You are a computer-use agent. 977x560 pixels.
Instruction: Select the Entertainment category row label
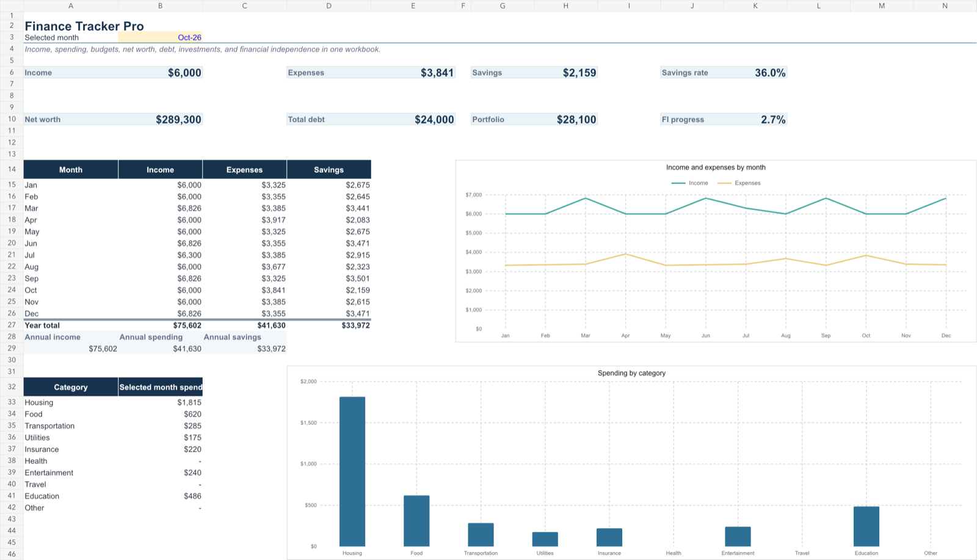71,473
